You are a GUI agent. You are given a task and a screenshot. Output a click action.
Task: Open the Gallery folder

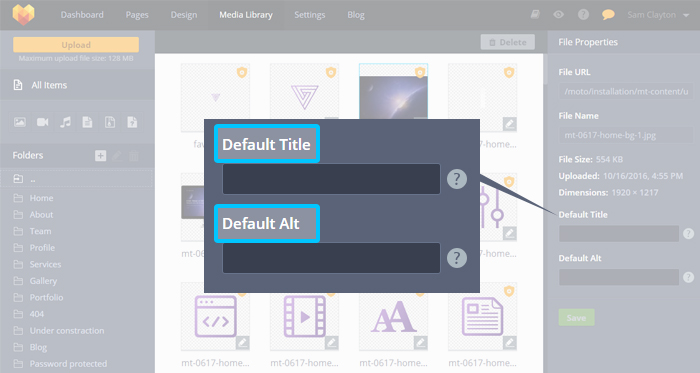click(43, 281)
